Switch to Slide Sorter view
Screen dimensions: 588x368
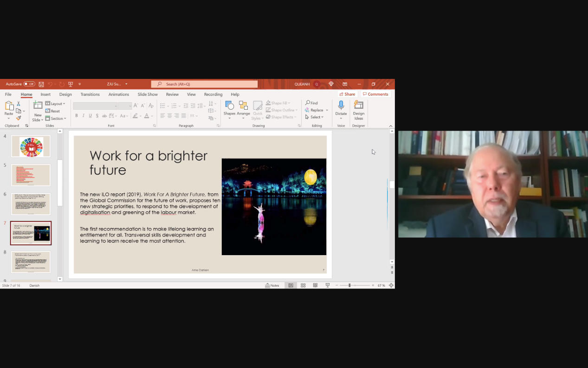pyautogui.click(x=303, y=285)
